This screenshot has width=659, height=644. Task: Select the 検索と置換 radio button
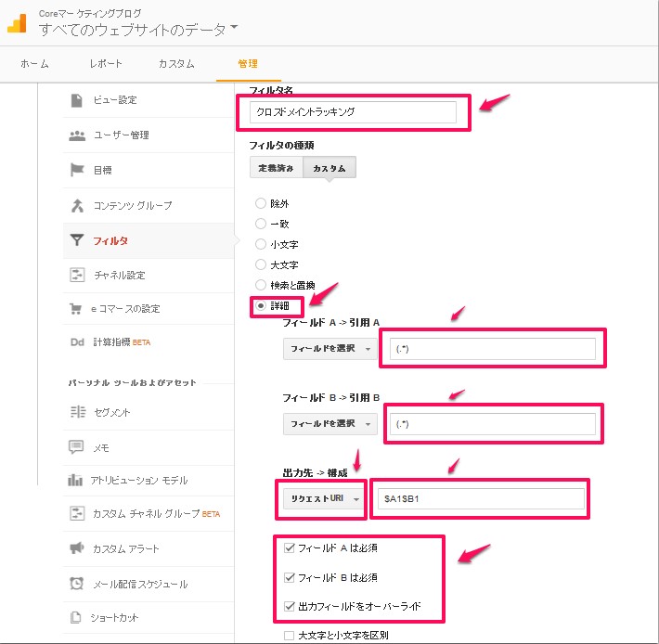click(261, 285)
